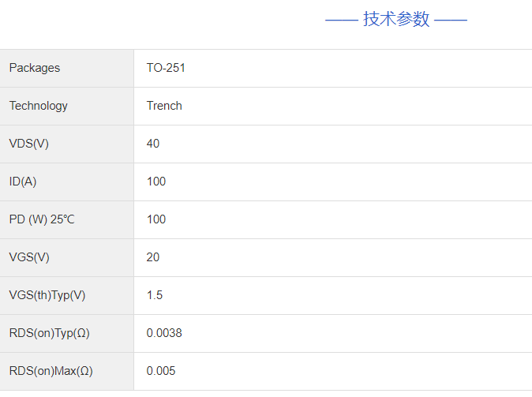Click the VGS(V) parameter label

[x=29, y=257]
